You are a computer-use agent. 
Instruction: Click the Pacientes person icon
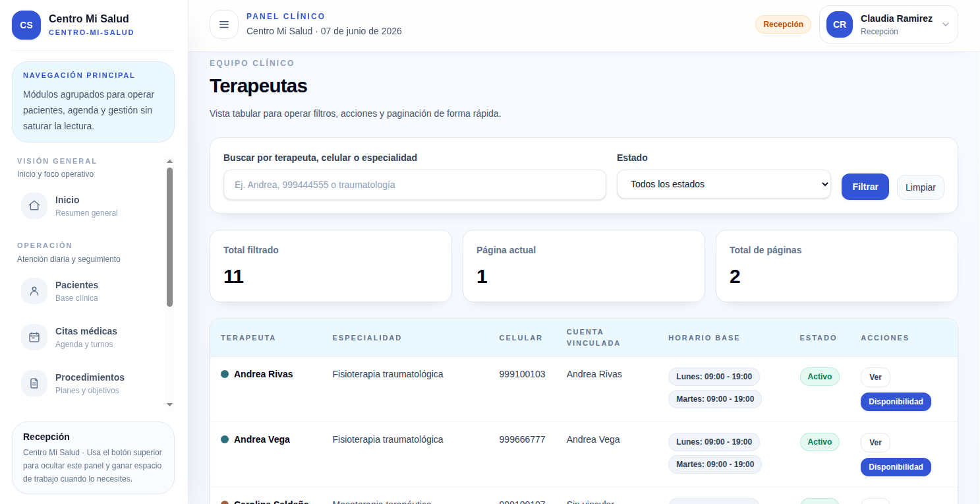[34, 291]
